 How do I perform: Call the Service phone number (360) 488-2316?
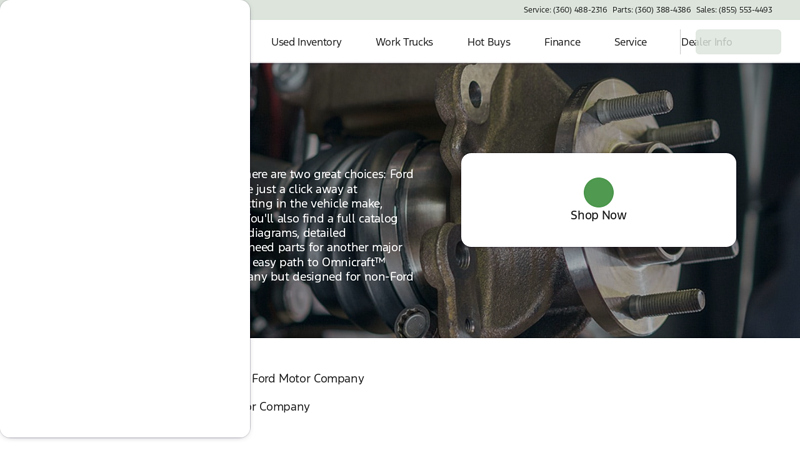tap(580, 10)
